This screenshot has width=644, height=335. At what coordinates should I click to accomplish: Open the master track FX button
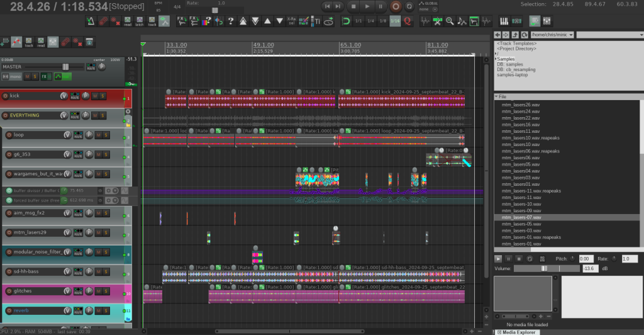44,76
